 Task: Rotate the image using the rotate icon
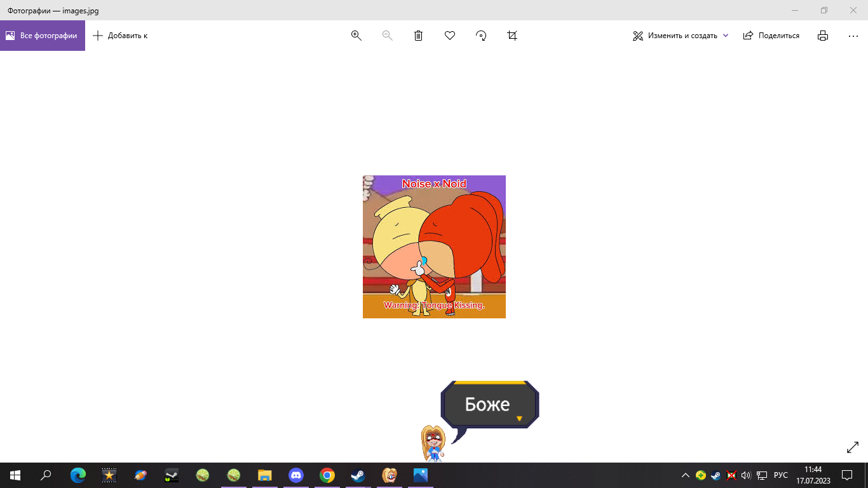click(481, 36)
